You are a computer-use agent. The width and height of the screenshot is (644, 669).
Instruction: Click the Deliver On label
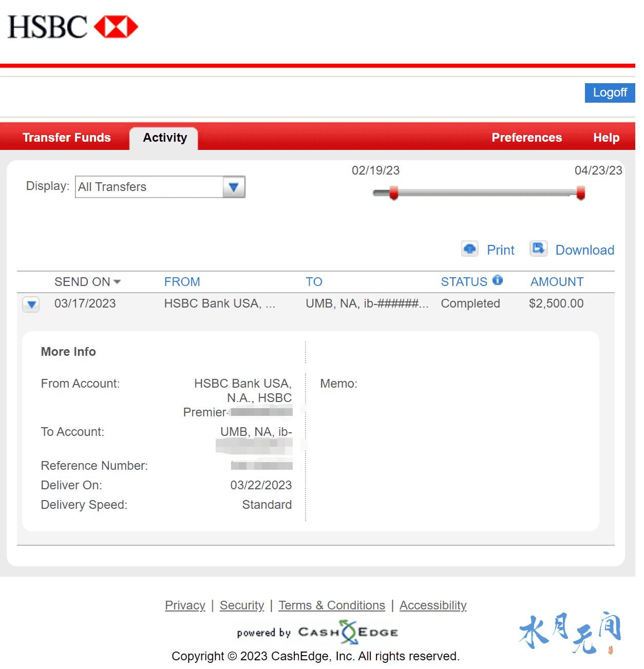pos(71,485)
